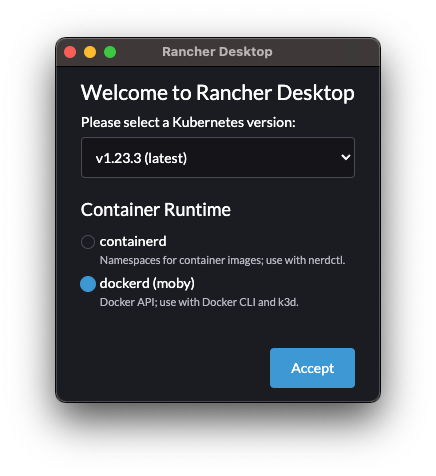The height and width of the screenshot is (476, 436).
Task: Click the Welcome to Rancher Desktop heading
Action: pos(218,92)
